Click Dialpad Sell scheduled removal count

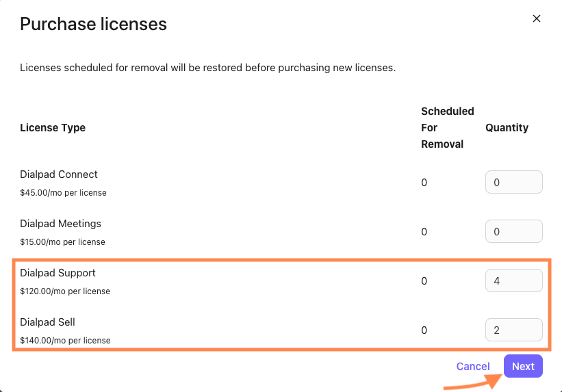(x=424, y=330)
